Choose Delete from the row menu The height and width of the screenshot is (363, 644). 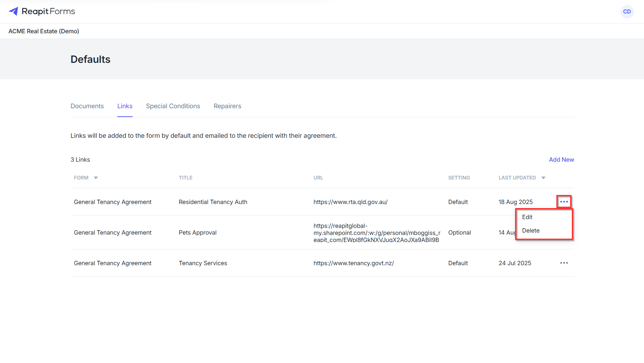(x=531, y=231)
